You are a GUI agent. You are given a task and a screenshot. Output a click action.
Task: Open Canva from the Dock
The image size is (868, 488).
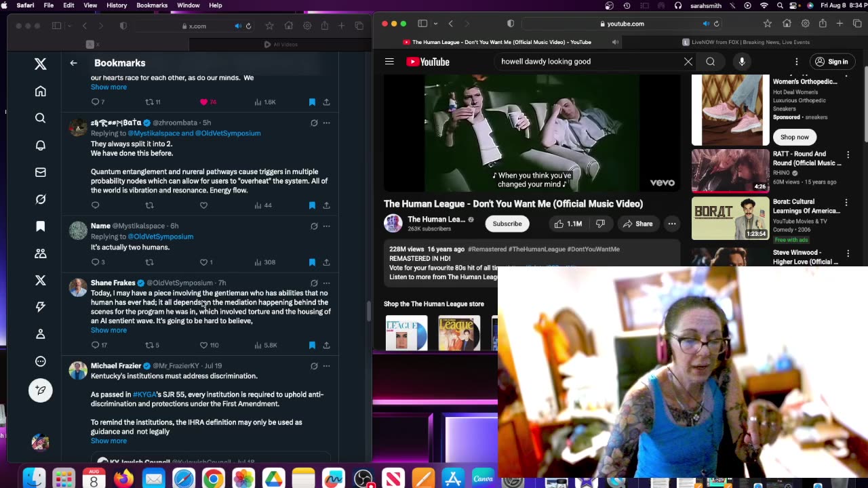(483, 479)
